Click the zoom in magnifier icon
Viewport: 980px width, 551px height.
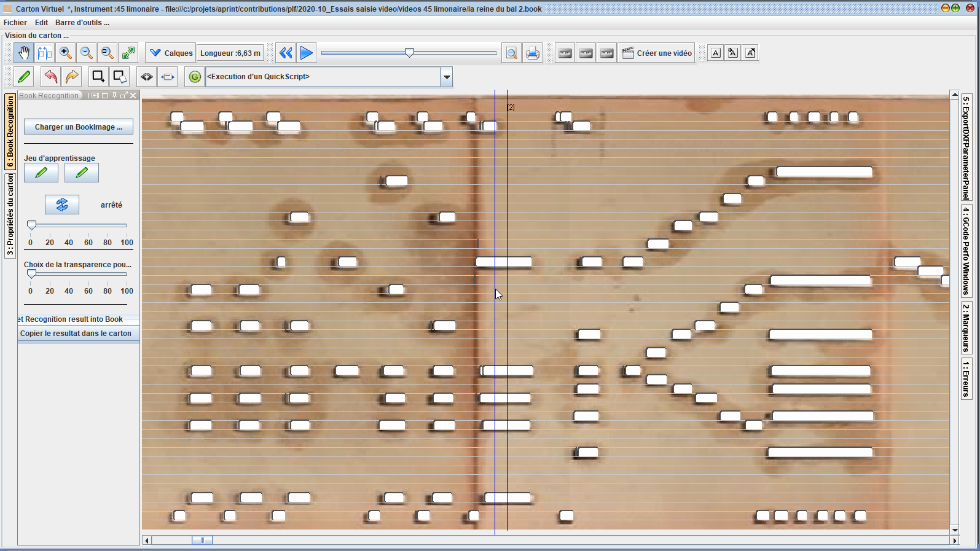point(65,53)
